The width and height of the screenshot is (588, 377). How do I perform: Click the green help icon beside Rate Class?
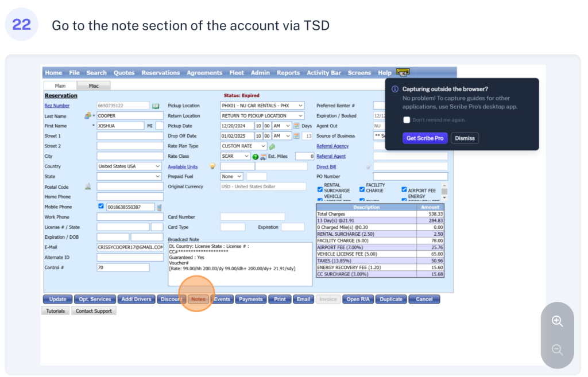click(256, 157)
